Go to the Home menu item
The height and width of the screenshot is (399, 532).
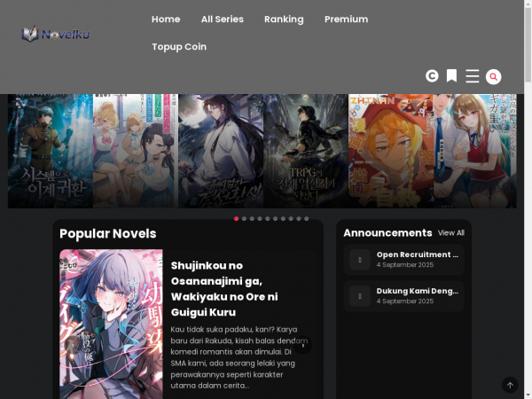click(166, 20)
